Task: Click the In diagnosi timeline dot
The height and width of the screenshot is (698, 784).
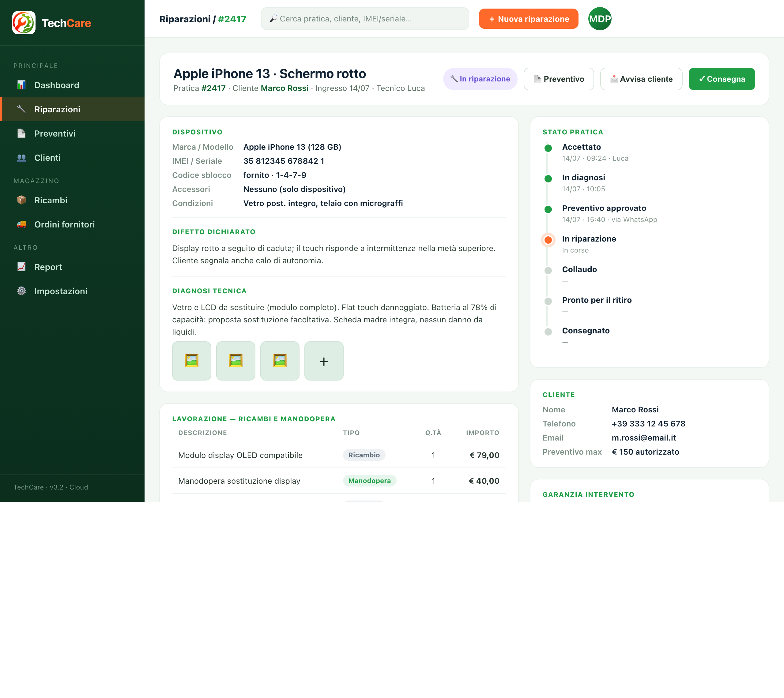Action: [x=548, y=179]
